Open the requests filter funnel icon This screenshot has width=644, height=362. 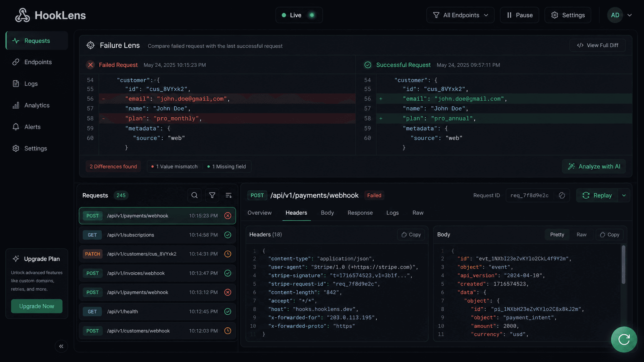point(212,195)
